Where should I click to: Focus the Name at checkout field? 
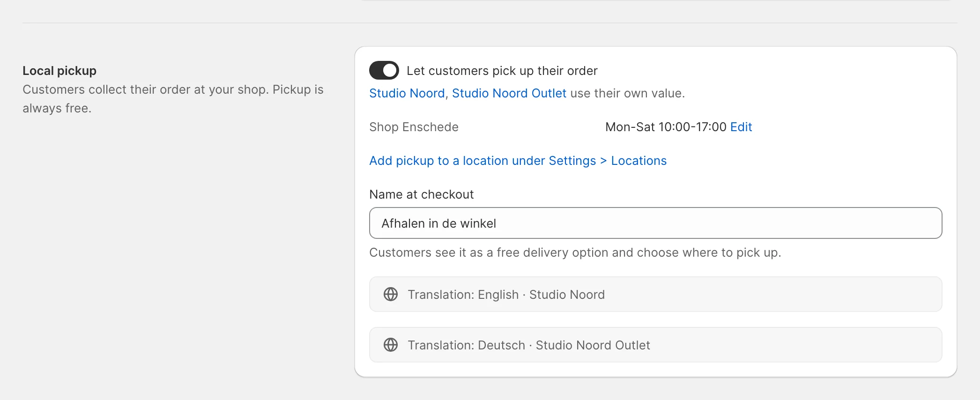(x=655, y=223)
